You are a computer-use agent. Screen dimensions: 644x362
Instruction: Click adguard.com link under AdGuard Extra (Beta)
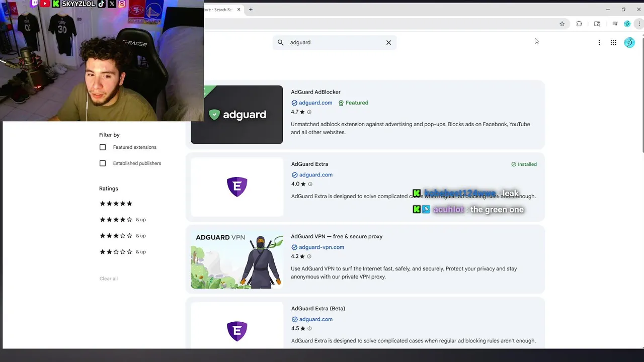tap(315, 319)
